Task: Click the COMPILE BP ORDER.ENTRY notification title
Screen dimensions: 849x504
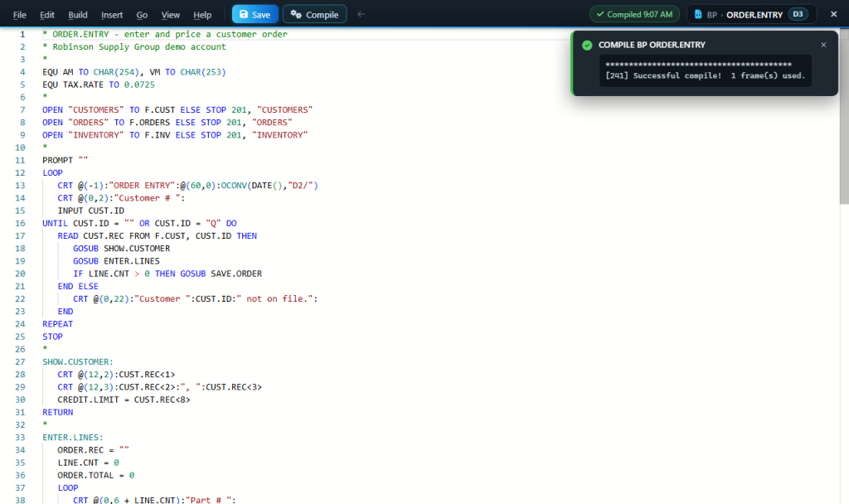Action: click(x=652, y=45)
